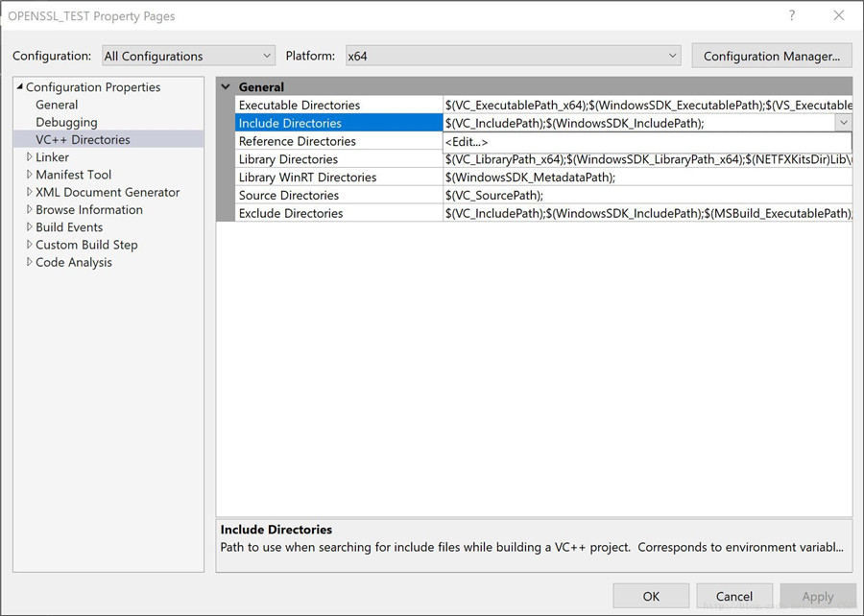Image resolution: width=864 pixels, height=616 pixels.
Task: Select VC++ Directories in the tree
Action: pyautogui.click(x=83, y=139)
